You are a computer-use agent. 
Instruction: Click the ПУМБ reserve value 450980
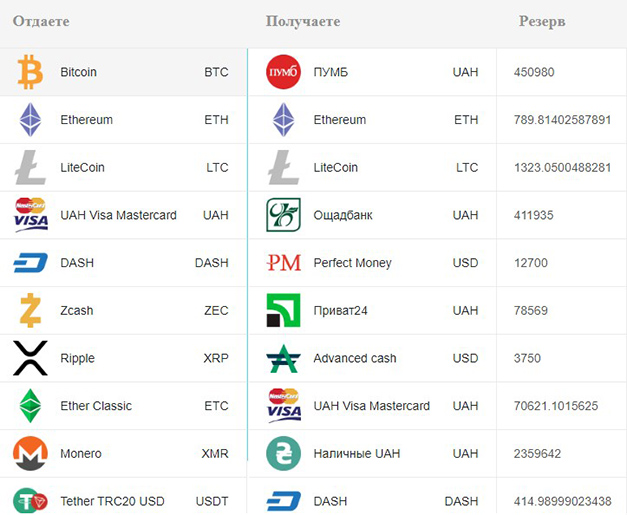coord(534,72)
